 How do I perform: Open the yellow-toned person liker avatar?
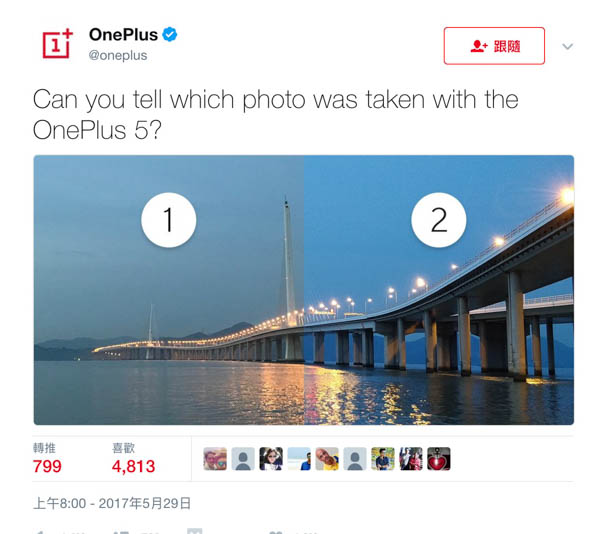point(327,459)
